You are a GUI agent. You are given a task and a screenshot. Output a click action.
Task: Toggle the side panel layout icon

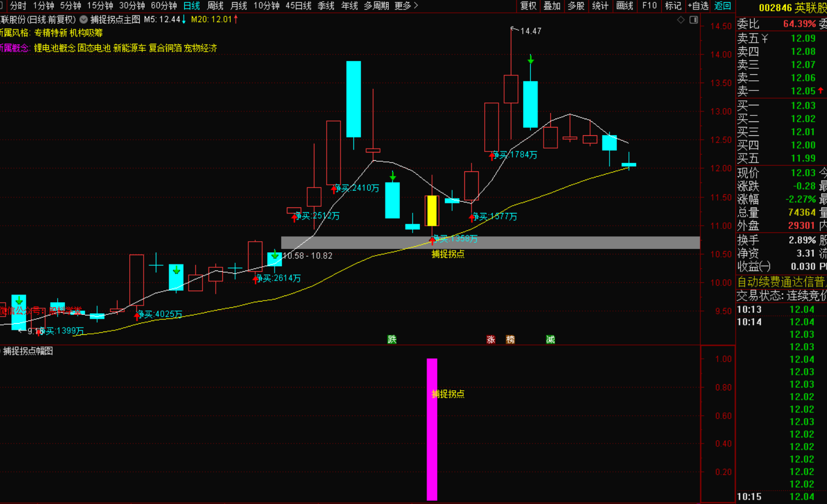point(693,20)
